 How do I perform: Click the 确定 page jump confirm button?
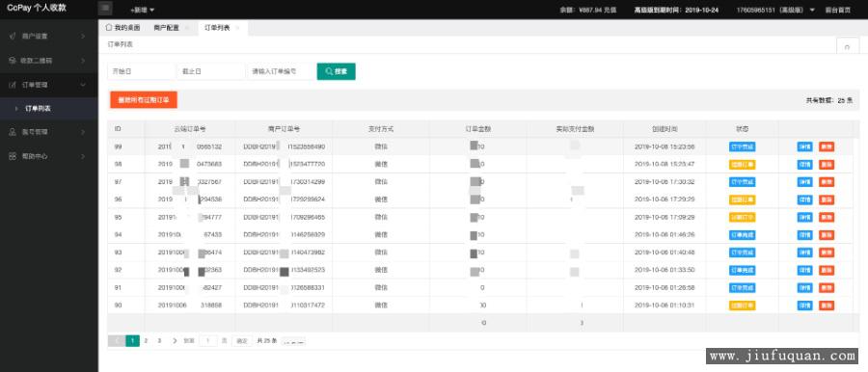tap(242, 341)
